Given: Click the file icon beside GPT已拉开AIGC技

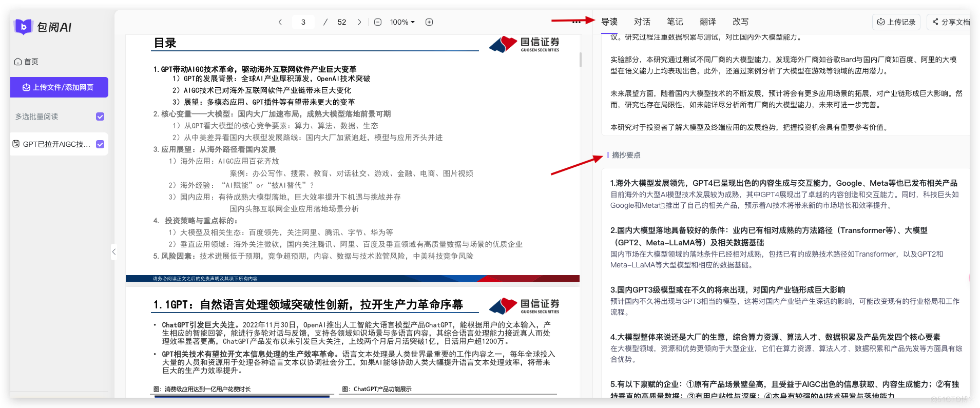Looking at the screenshot, I should 16,144.
